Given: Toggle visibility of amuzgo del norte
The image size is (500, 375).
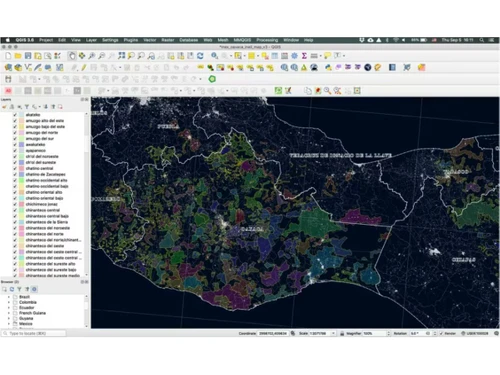Looking at the screenshot, I should point(15,133).
